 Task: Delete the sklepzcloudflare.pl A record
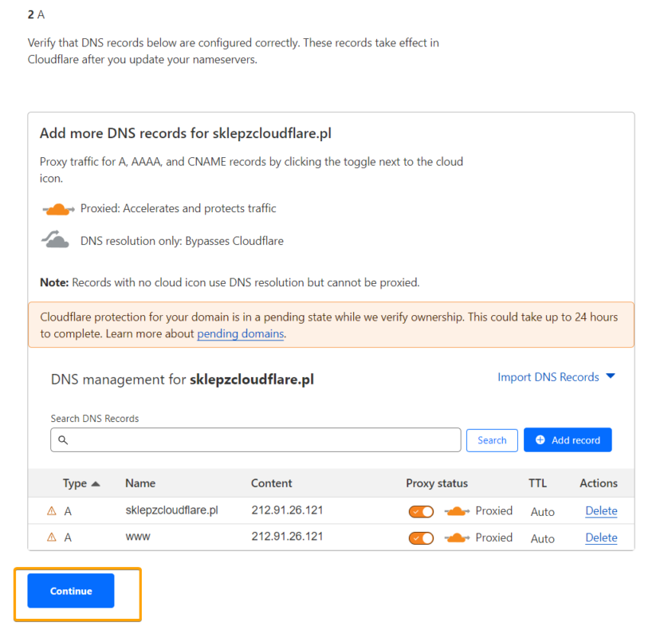[601, 511]
